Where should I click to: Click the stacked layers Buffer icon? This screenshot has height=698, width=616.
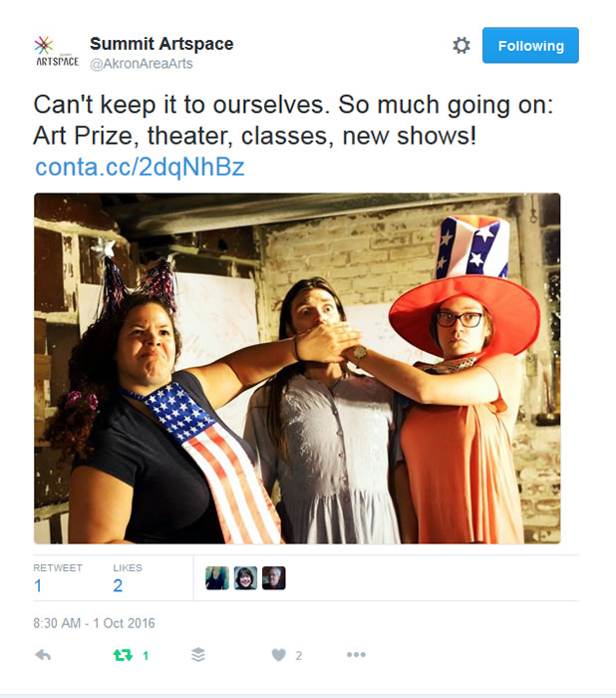[x=198, y=655]
